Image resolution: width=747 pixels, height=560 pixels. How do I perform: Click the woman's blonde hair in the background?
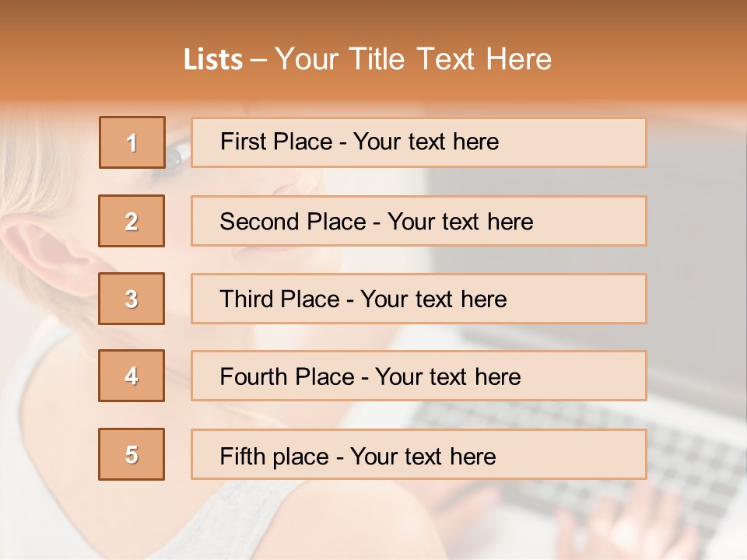point(39,156)
